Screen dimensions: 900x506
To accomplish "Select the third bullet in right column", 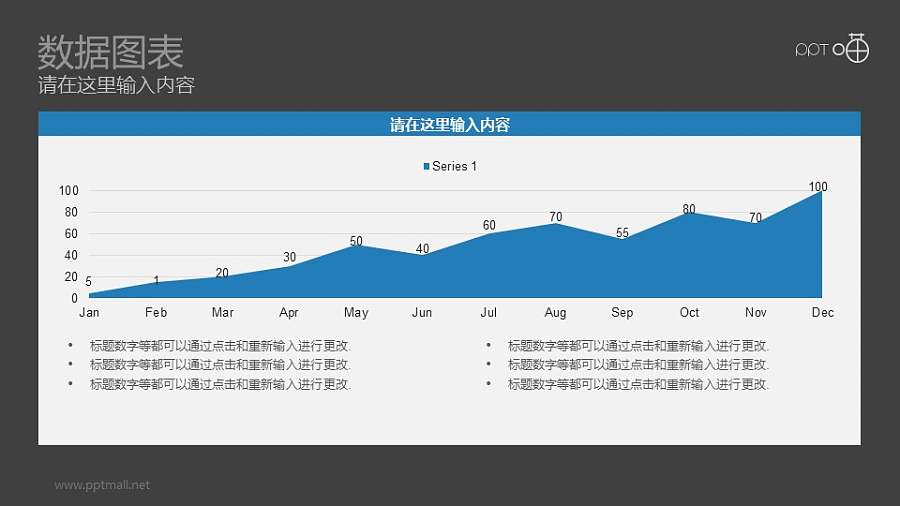I will pos(638,384).
